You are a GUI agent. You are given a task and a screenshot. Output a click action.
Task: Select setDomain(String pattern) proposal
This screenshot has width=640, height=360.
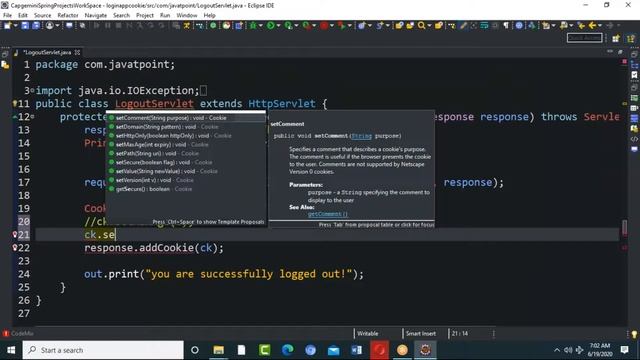(x=186, y=127)
